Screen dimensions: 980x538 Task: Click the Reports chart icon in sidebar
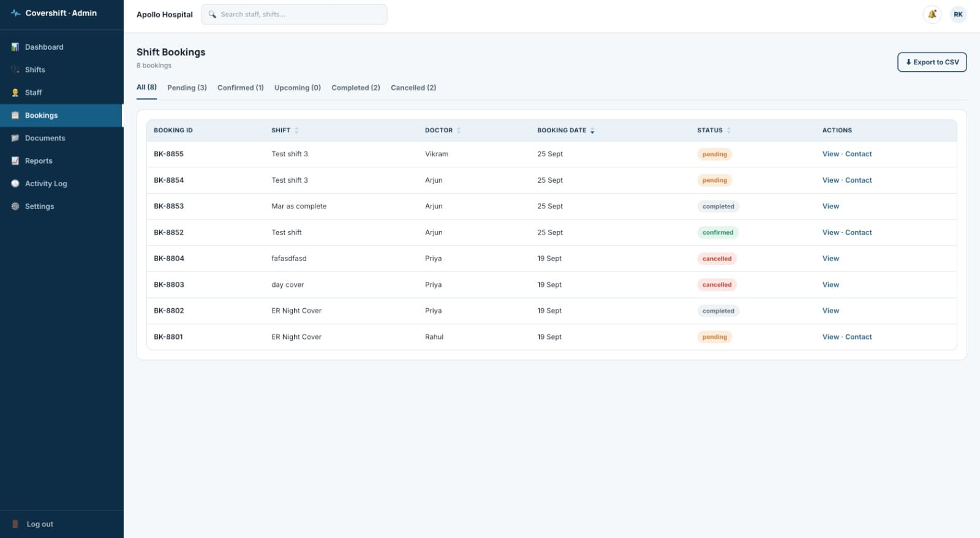15,161
